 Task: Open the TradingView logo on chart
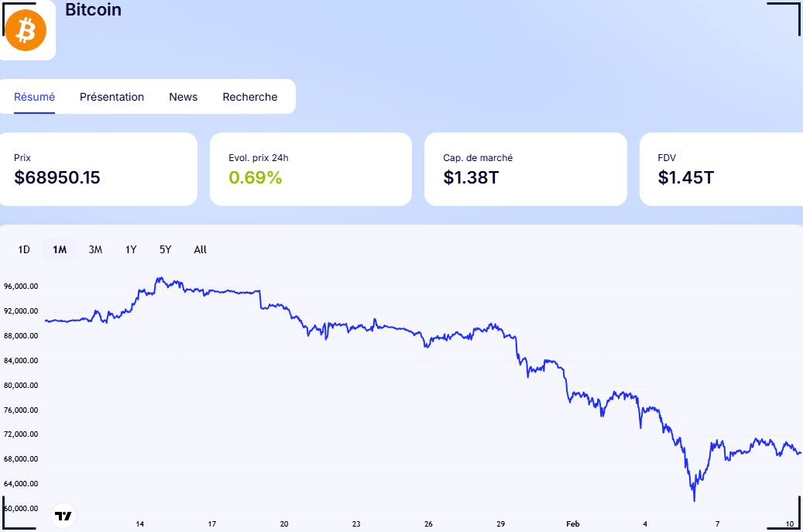63,515
